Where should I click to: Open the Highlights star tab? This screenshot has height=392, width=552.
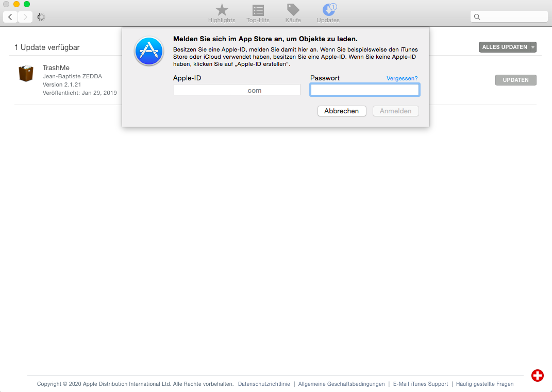click(x=222, y=13)
